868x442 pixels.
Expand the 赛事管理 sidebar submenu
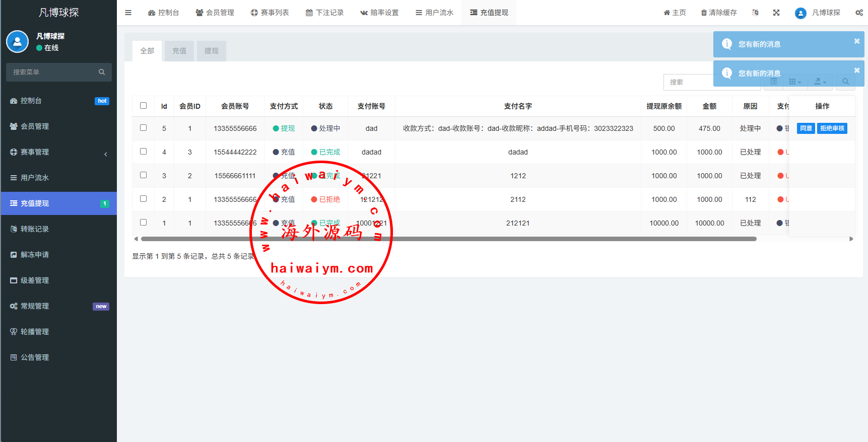coord(58,152)
